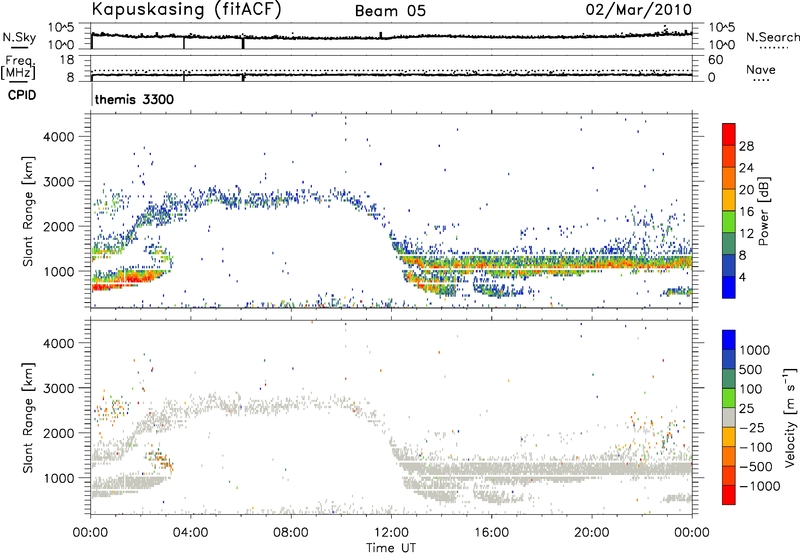800x554 pixels.
Task: Select the '12' label on Power scale
Action: [x=746, y=234]
